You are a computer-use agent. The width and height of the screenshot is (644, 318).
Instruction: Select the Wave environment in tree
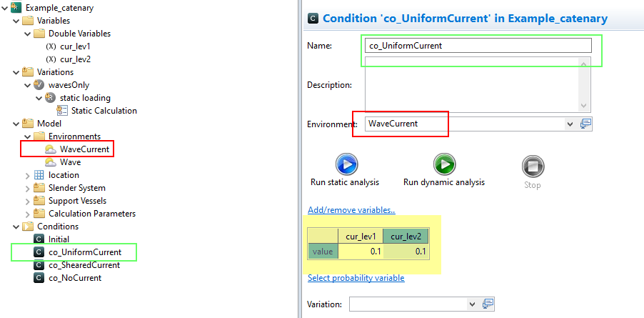[70, 162]
